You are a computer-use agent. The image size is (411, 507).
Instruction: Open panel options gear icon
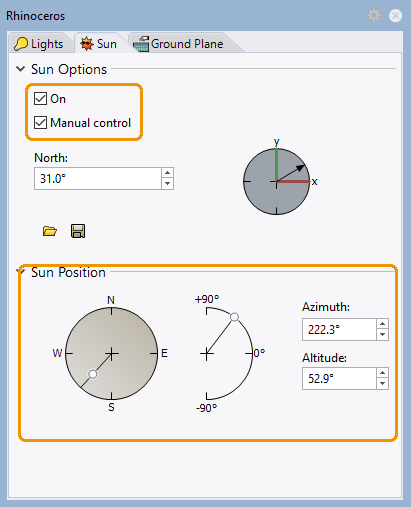374,15
